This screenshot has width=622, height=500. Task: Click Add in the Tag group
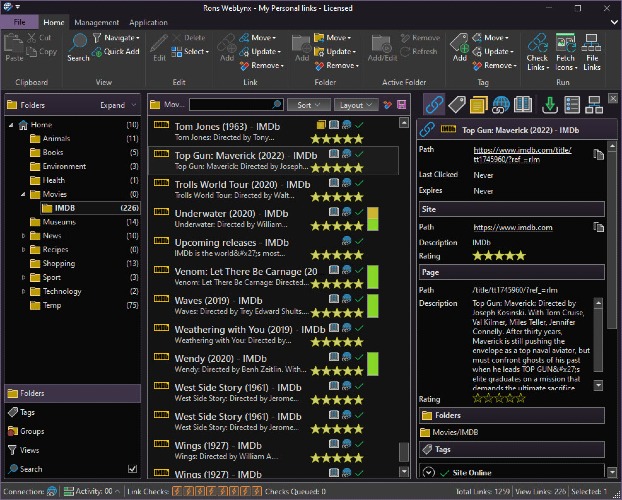(459, 48)
